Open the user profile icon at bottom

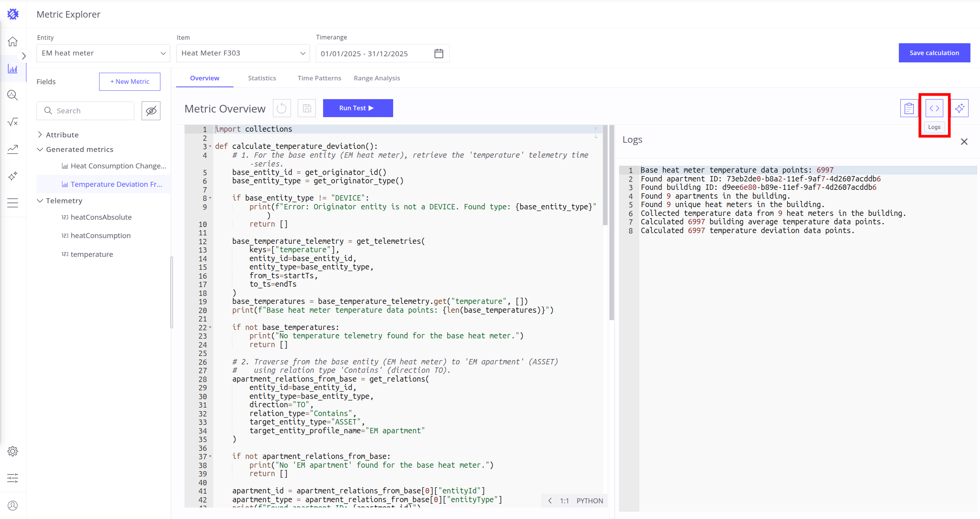13,506
